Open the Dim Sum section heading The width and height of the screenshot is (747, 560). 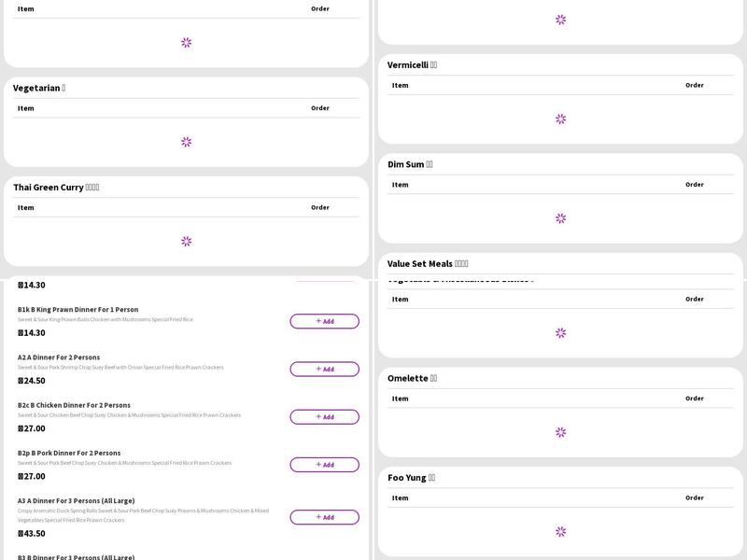tap(406, 164)
